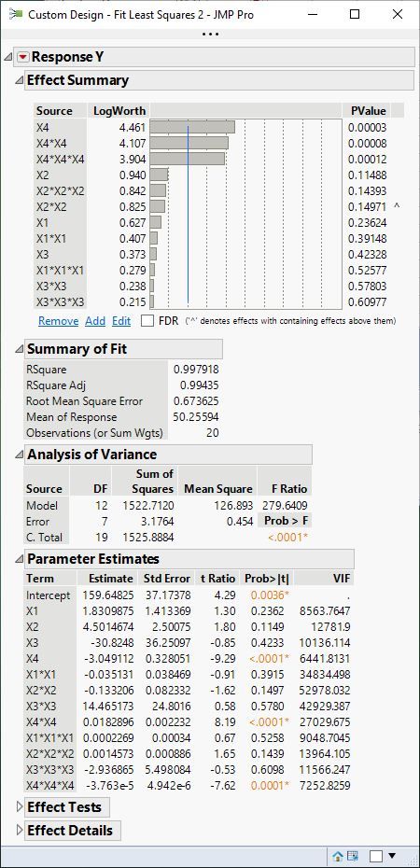Collapse the Effect Summary section
The image size is (420, 868).
click(x=20, y=80)
